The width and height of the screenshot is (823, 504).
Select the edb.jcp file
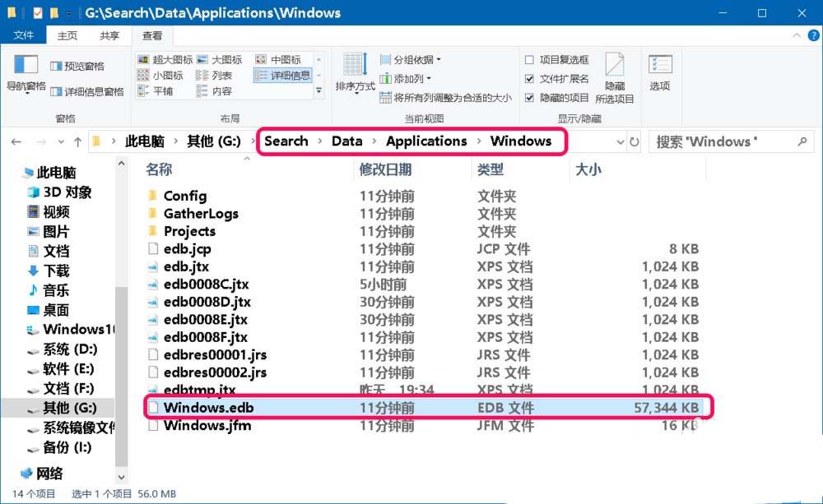186,248
